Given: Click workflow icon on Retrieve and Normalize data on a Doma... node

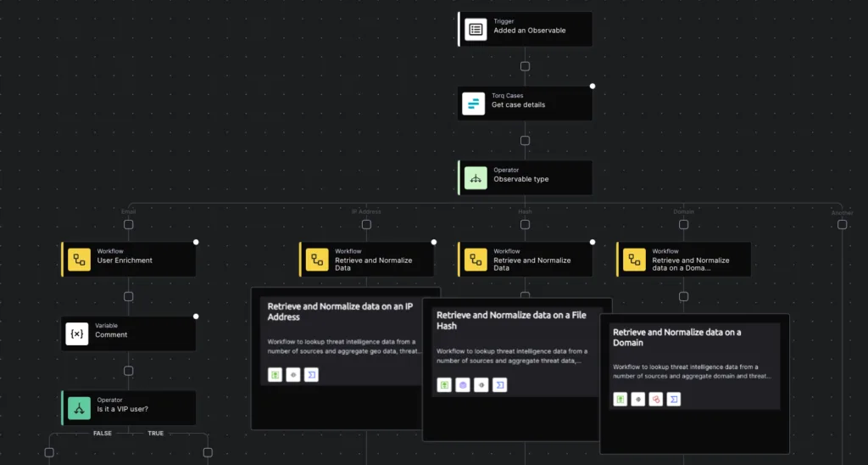Looking at the screenshot, I should [634, 260].
